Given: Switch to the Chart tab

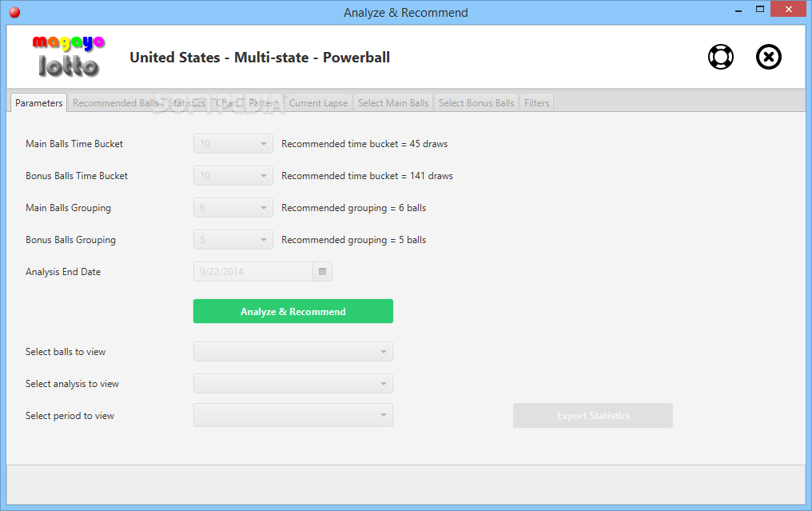Looking at the screenshot, I should point(227,102).
